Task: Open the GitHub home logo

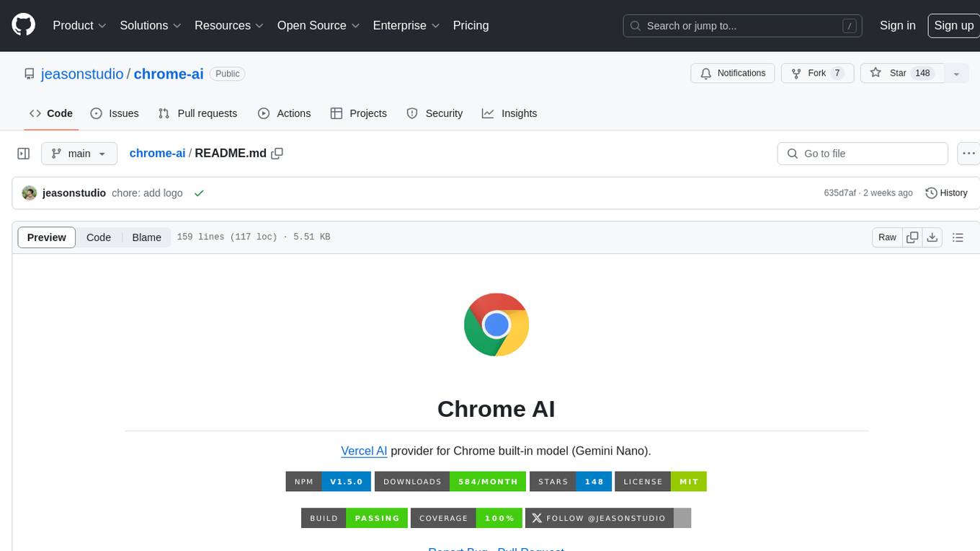Action: [x=23, y=25]
